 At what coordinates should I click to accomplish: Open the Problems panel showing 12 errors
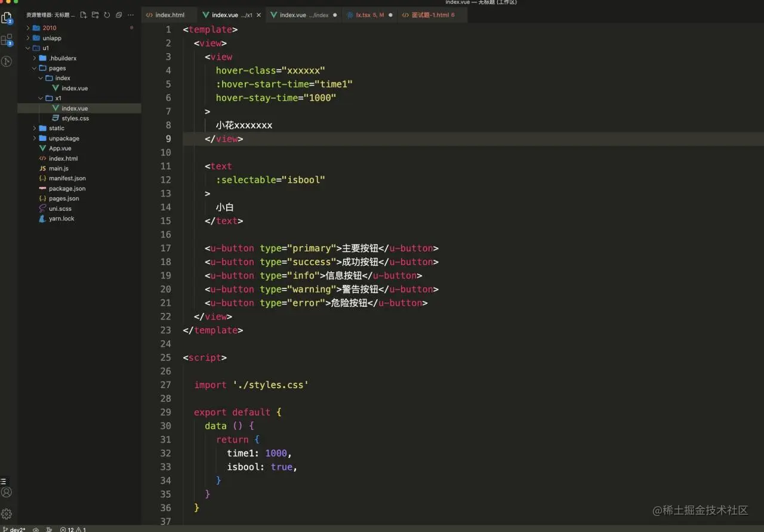pyautogui.click(x=73, y=529)
